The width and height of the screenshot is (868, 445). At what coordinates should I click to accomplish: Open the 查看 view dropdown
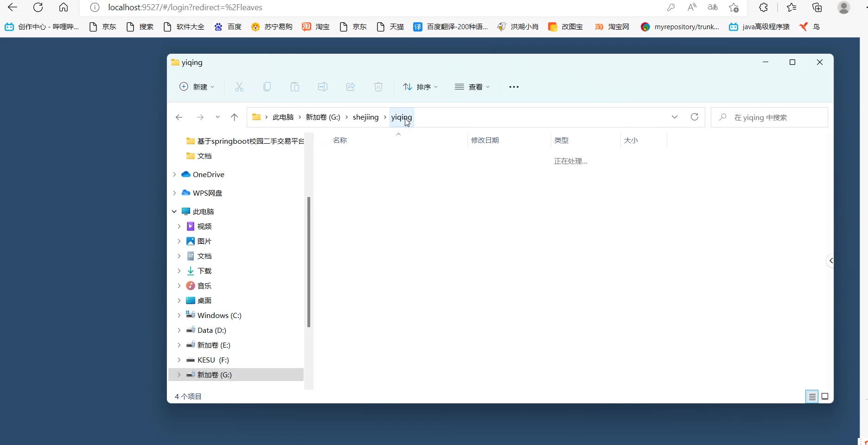coord(472,87)
